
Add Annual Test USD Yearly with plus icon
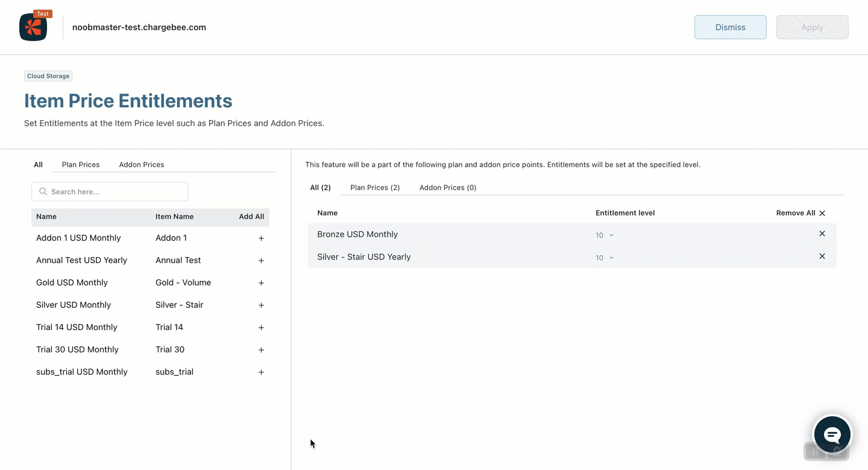click(261, 261)
